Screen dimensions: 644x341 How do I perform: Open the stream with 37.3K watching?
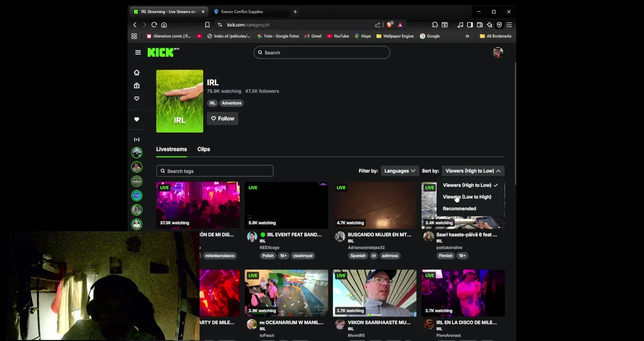(198, 205)
